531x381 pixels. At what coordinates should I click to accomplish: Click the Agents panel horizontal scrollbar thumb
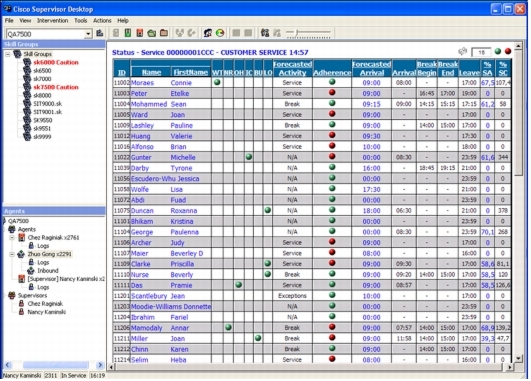coord(56,365)
